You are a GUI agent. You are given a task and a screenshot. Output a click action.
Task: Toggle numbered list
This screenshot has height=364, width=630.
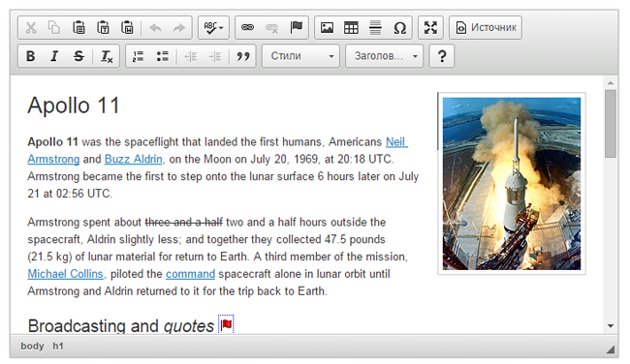(x=139, y=56)
